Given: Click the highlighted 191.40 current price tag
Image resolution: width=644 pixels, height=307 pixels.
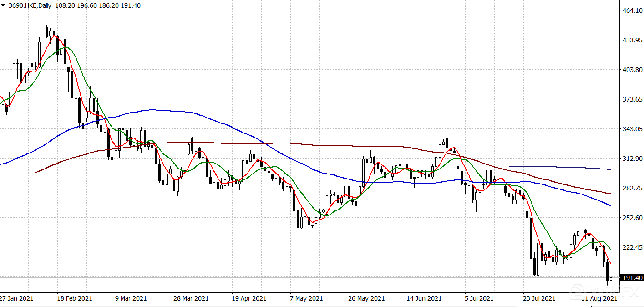Looking at the screenshot, I should tap(632, 278).
